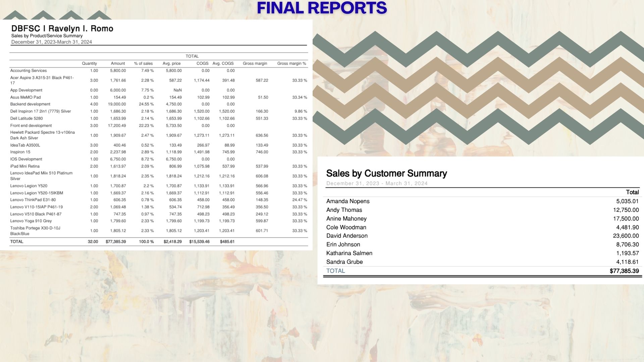Click the App Development row label
The height and width of the screenshot is (362, 644).
26,90
